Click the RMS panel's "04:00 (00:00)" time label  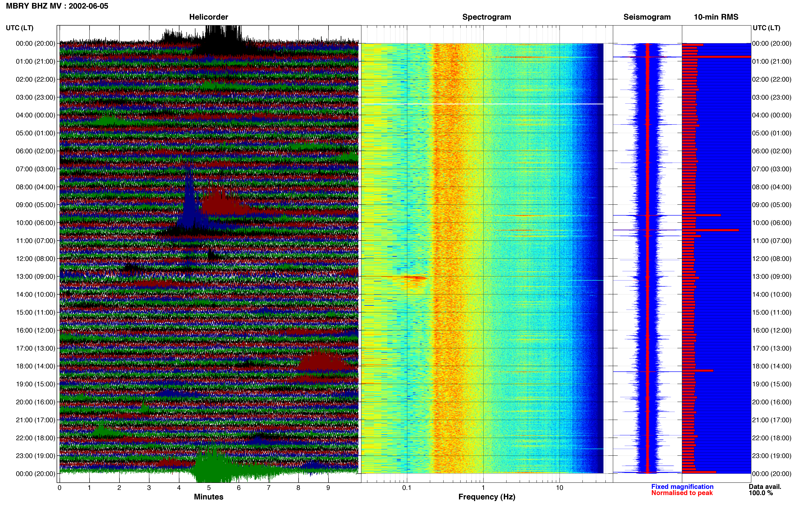pyautogui.click(x=772, y=115)
